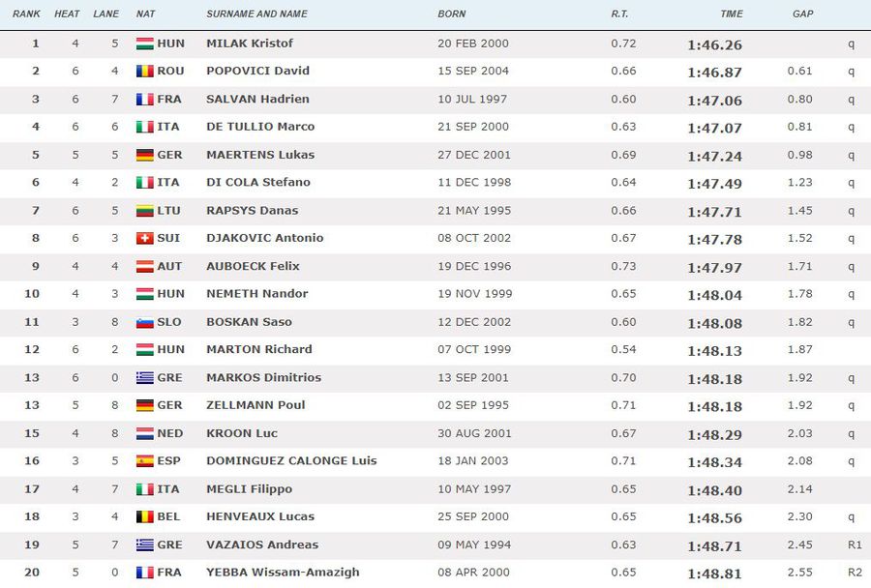Click the Belgium flag beside HENVEAUX Lucas

coord(144,517)
